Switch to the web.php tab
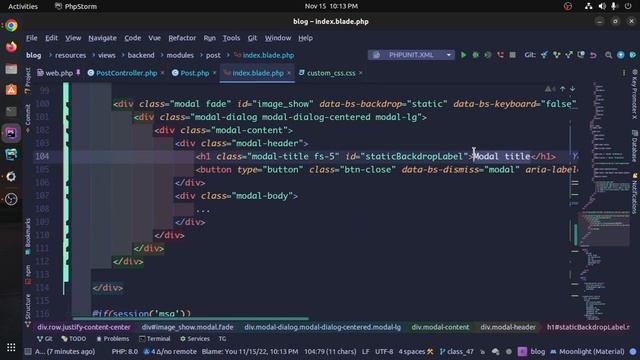 coord(58,73)
